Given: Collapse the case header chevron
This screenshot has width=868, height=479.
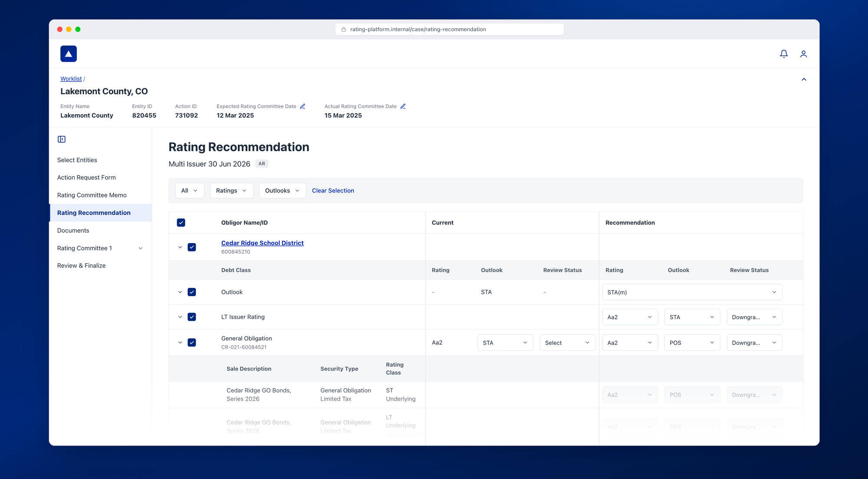Looking at the screenshot, I should pyautogui.click(x=804, y=79).
